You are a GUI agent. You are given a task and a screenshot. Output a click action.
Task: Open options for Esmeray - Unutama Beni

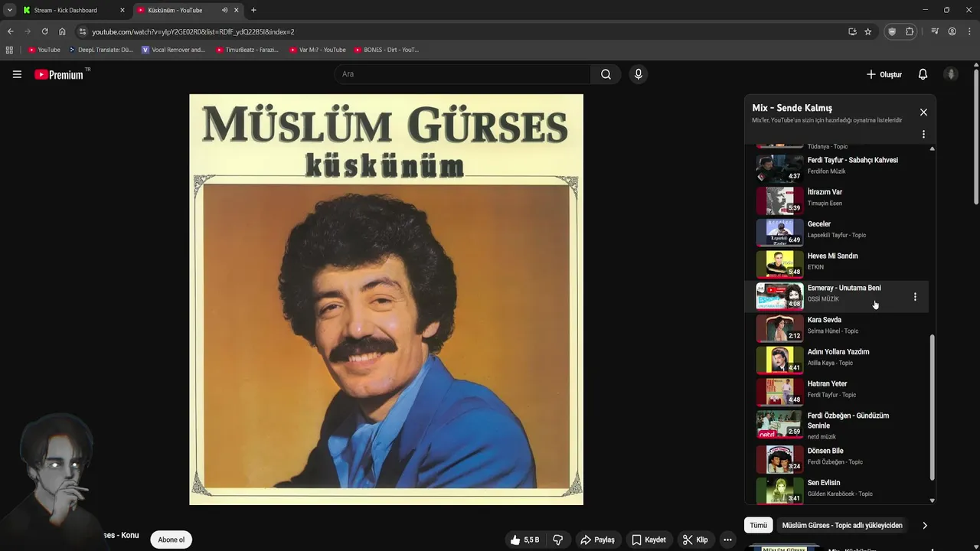click(x=915, y=297)
